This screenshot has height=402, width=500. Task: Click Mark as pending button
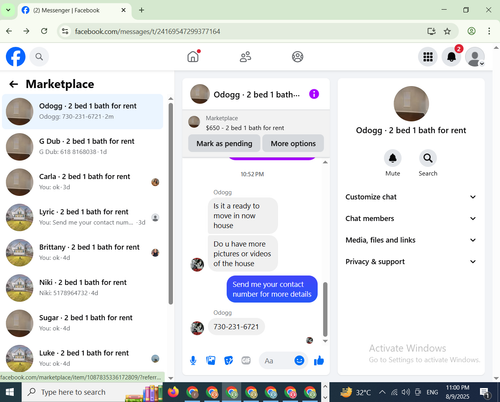pyautogui.click(x=224, y=143)
